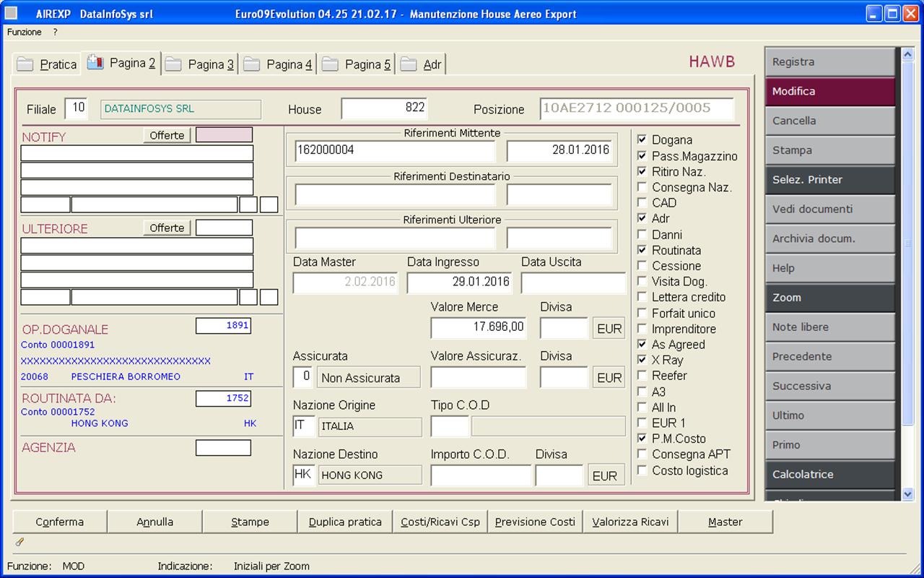Open Note libere from side panel
Screen dimensions: 924x578
point(830,327)
